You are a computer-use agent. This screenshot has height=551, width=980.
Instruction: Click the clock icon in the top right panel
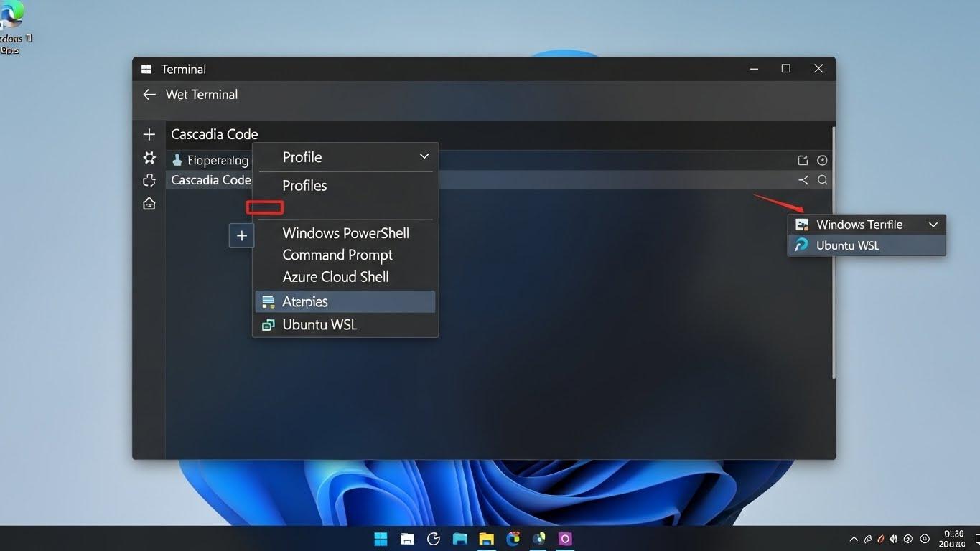(822, 160)
